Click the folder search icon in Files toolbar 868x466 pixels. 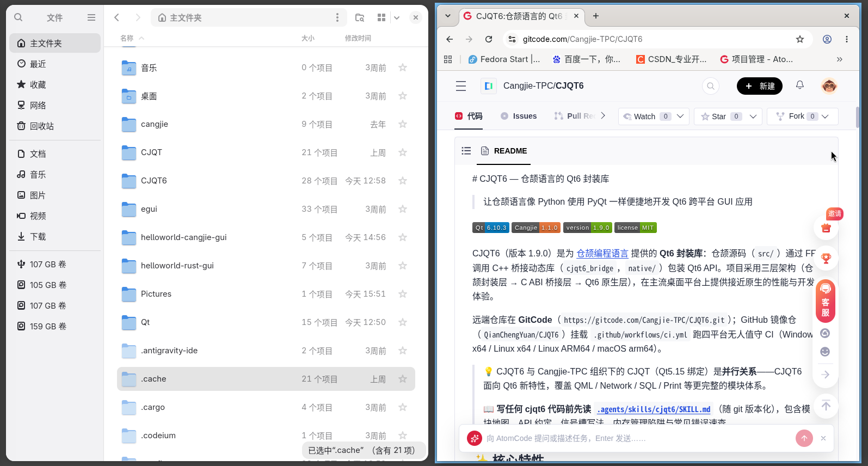(x=360, y=17)
